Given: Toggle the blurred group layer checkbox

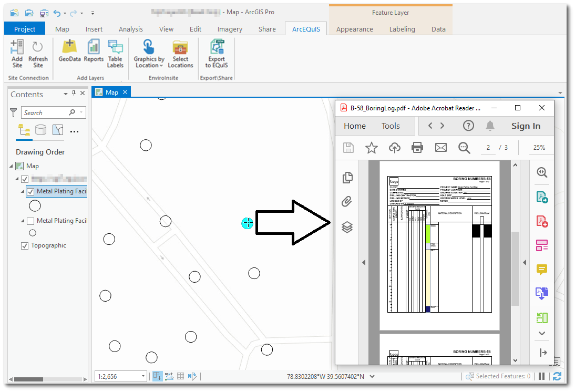Looking at the screenshot, I should click(x=25, y=179).
